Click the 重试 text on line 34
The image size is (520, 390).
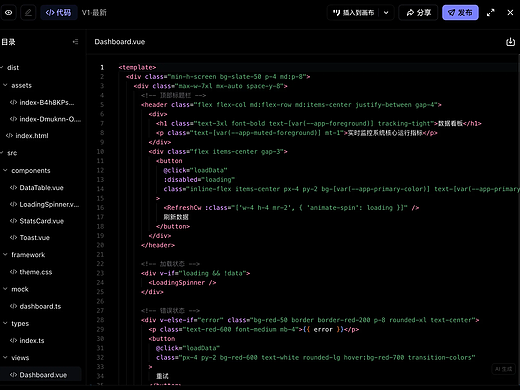pos(162,376)
